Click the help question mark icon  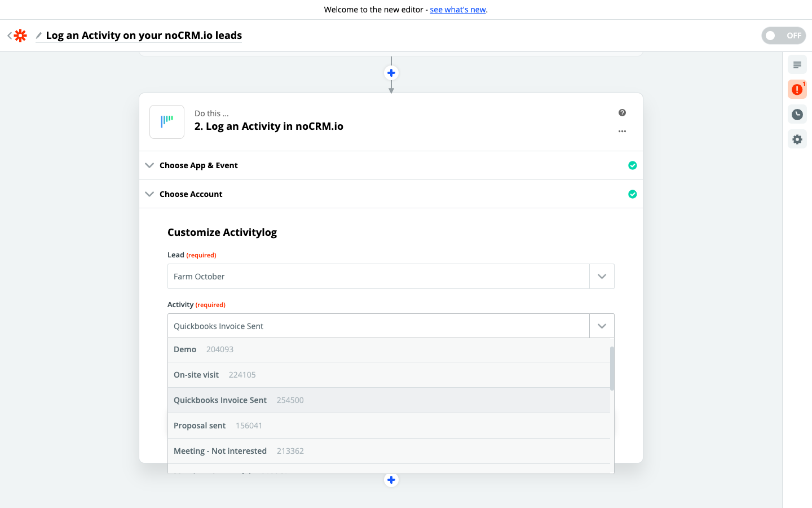click(x=622, y=113)
